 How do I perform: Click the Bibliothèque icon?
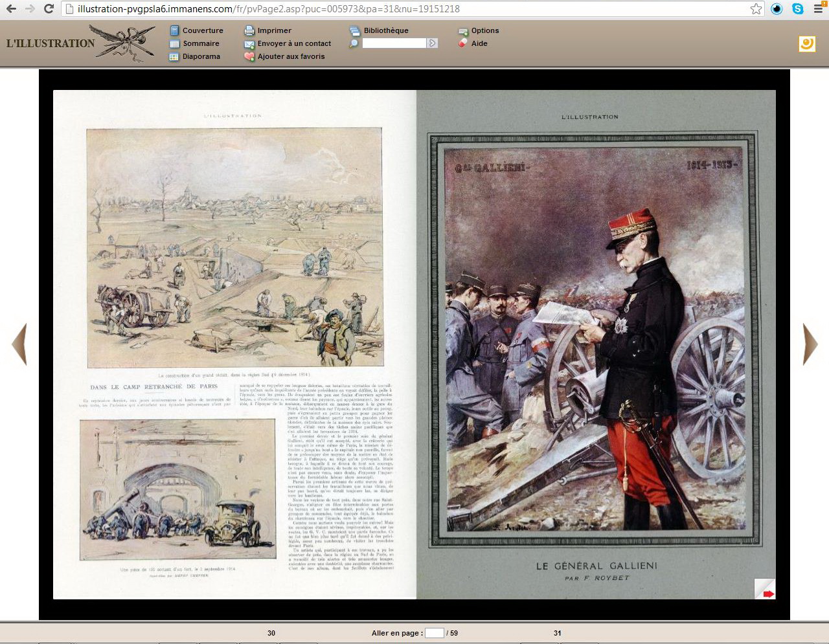(x=354, y=30)
